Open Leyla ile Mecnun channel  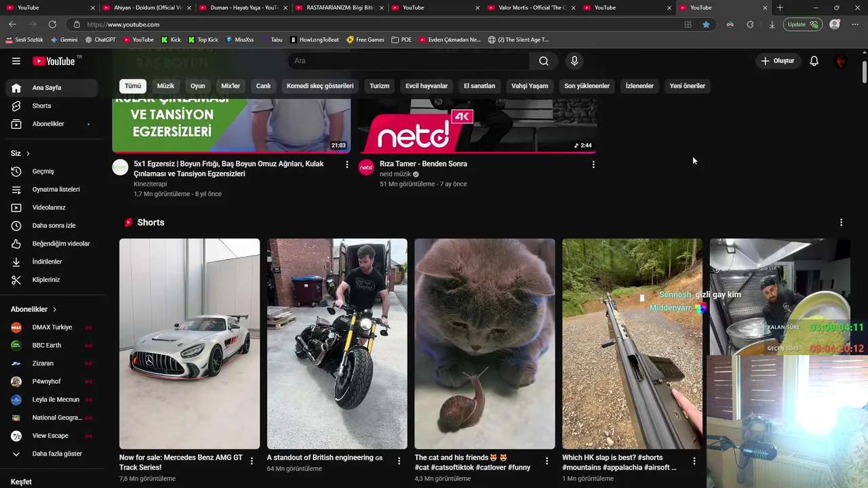(x=52, y=399)
